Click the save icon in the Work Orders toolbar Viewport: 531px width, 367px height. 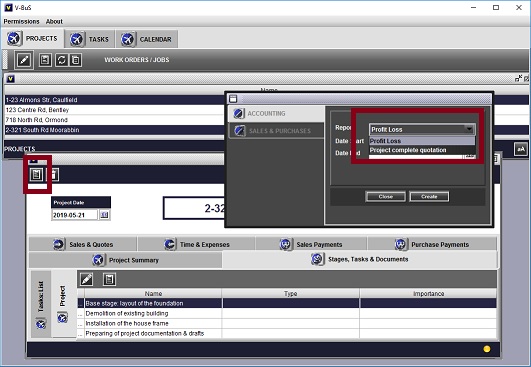click(45, 60)
